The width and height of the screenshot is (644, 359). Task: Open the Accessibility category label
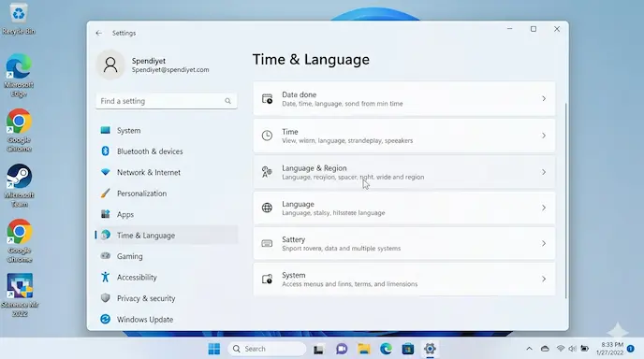(x=137, y=278)
